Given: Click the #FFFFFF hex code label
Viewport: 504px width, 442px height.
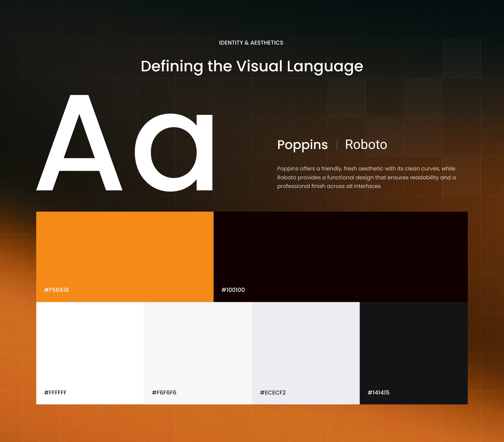Looking at the screenshot, I should [56, 393].
